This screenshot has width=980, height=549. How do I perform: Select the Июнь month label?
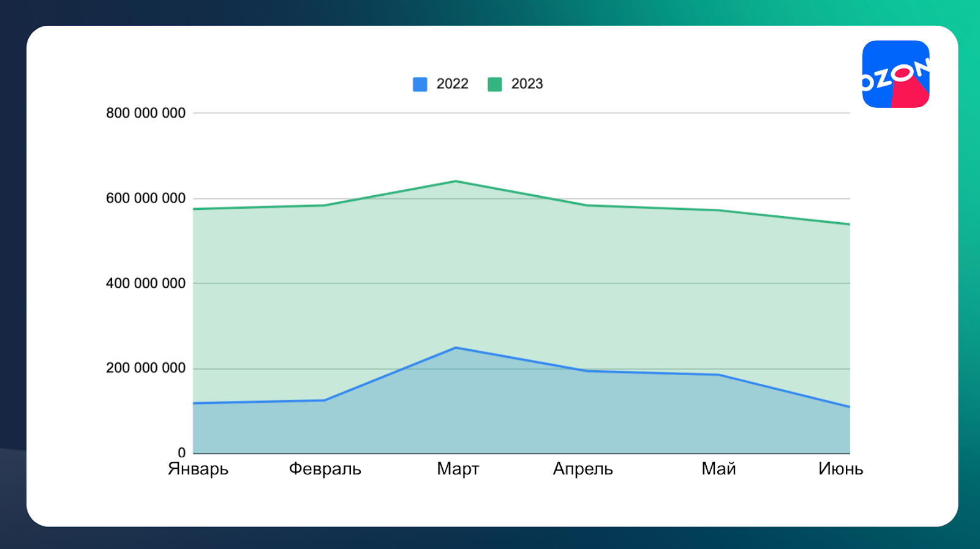click(841, 469)
